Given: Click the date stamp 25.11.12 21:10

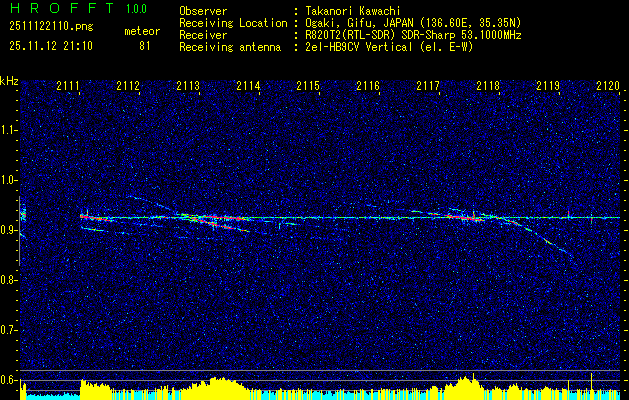Looking at the screenshot, I should pos(51,46).
